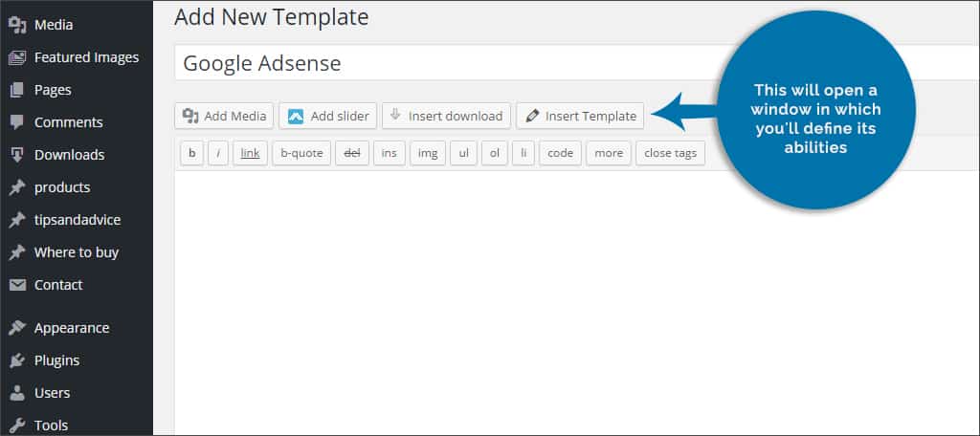
Task: Click the Add slider button
Action: (x=327, y=116)
